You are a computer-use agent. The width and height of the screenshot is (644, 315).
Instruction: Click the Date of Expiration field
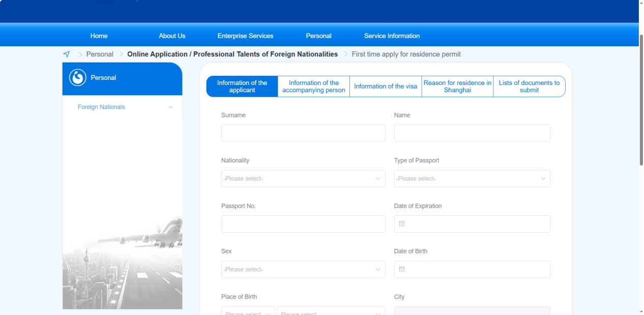pos(472,224)
